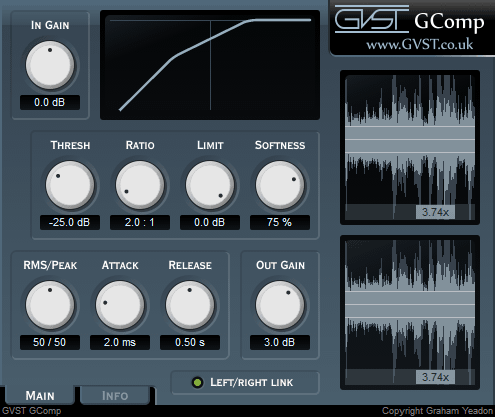Click the GVST GComp status bar text
This screenshot has height=417, width=495.
pos(32,411)
